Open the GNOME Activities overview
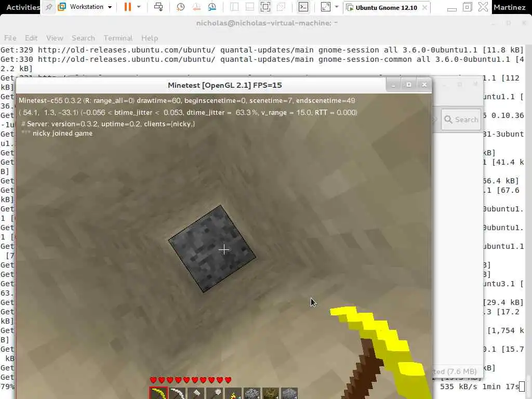532x399 pixels. click(x=23, y=7)
